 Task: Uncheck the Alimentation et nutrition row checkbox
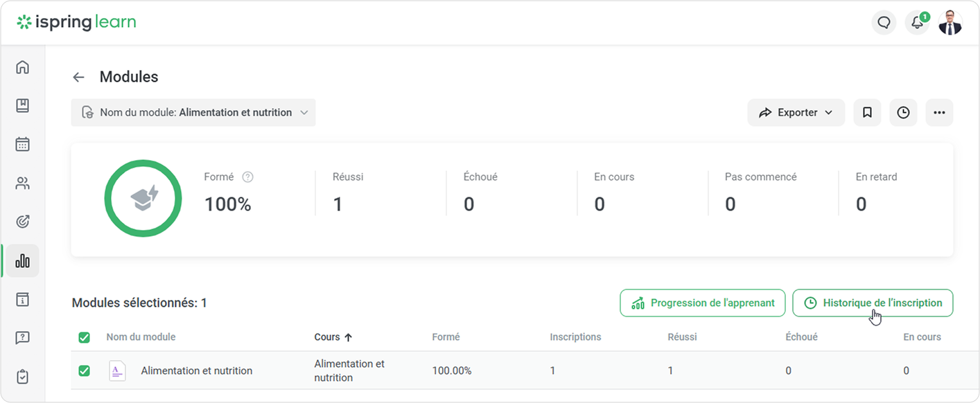84,370
